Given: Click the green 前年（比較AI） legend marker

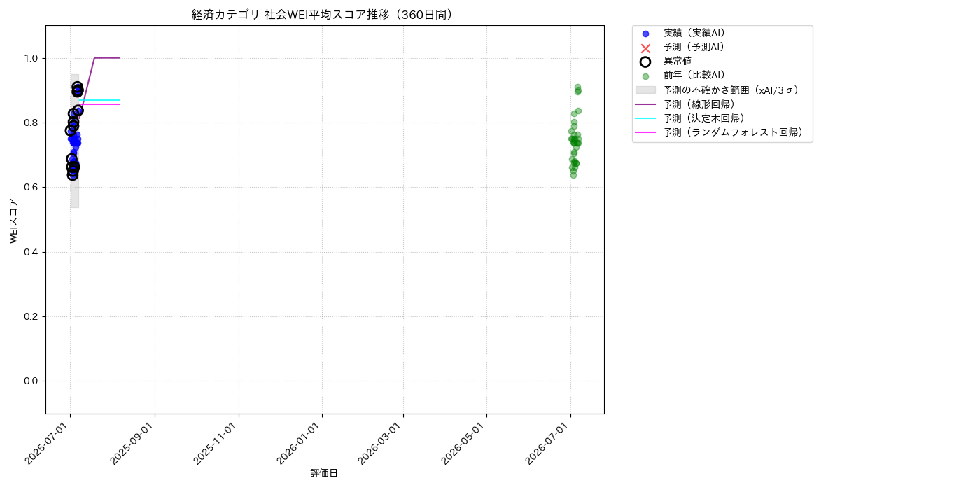Looking at the screenshot, I should click(x=645, y=76).
